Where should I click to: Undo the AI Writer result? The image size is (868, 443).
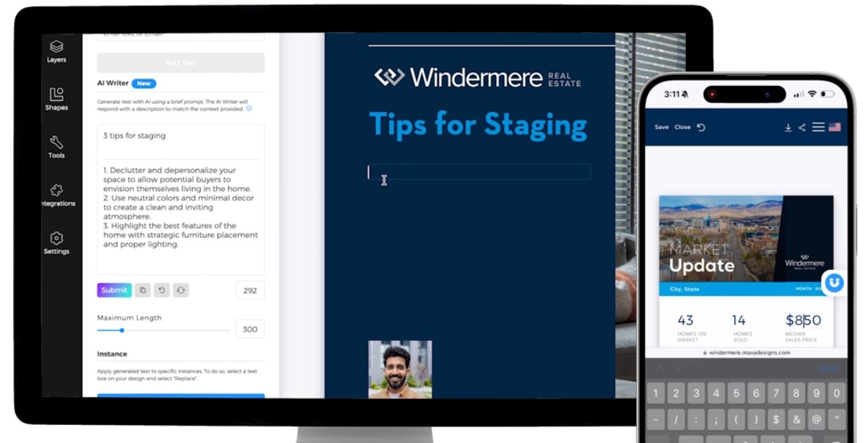point(162,290)
